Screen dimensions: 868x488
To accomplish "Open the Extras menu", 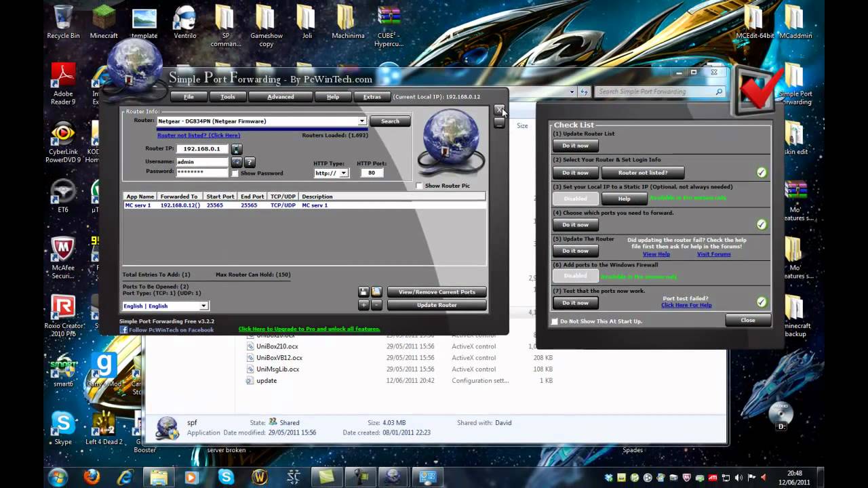I will (372, 97).
